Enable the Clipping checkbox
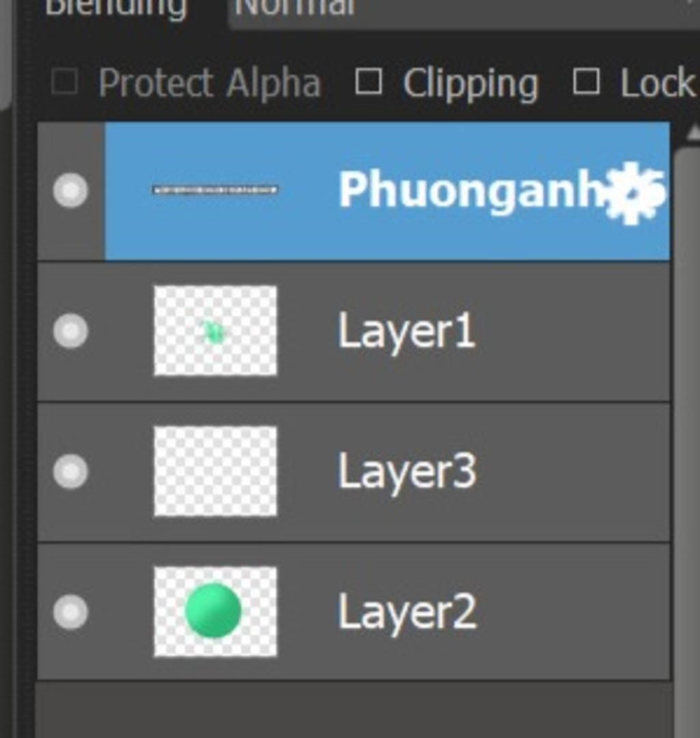Viewport: 700px width, 738px height. 368,83
